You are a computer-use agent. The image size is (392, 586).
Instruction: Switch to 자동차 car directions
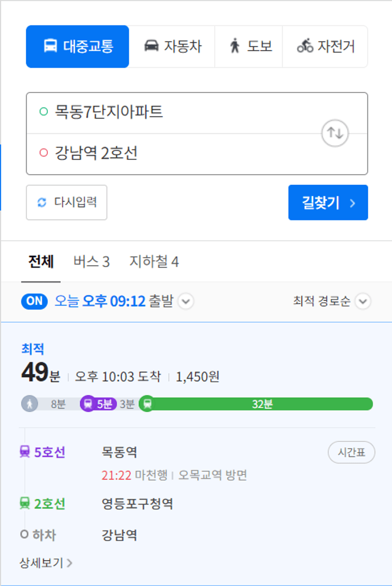pos(172,47)
